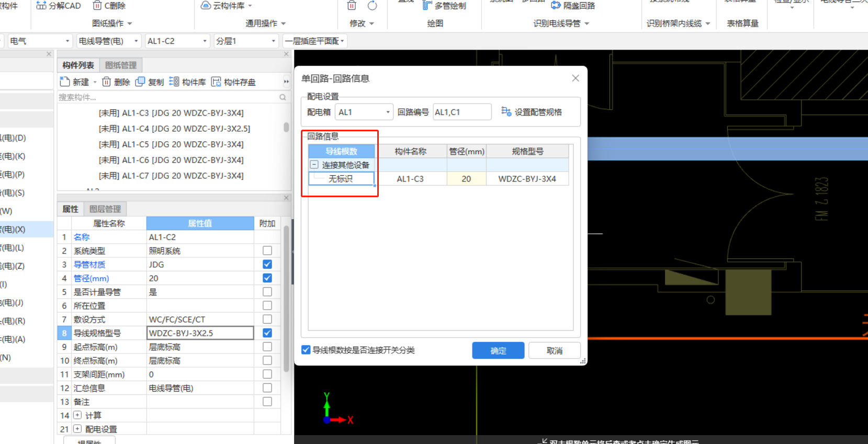Expand the 计算 property group

coord(77,415)
